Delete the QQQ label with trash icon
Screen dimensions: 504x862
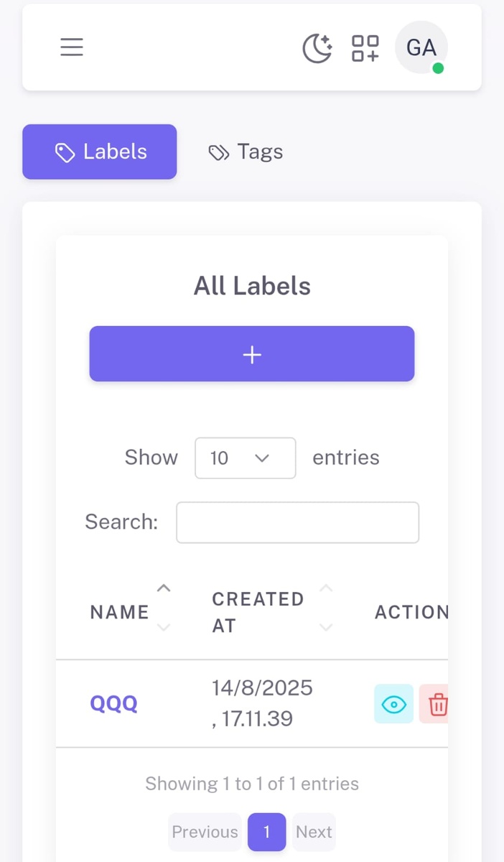click(x=435, y=704)
